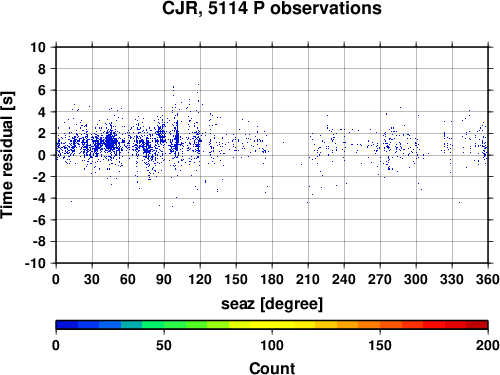Click the colorbar tick label 150
The height and width of the screenshot is (375, 500).
tap(380, 345)
